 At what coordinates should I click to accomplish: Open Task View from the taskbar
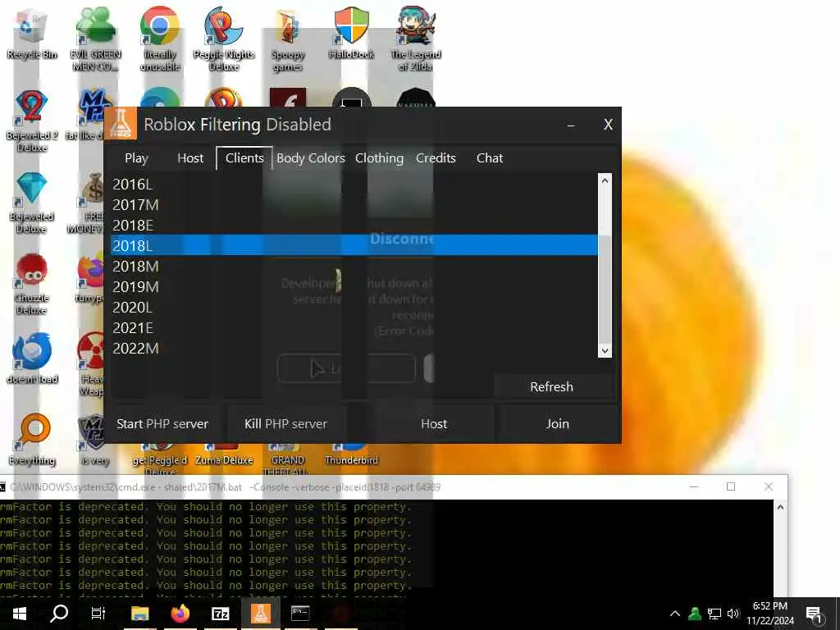(98, 614)
